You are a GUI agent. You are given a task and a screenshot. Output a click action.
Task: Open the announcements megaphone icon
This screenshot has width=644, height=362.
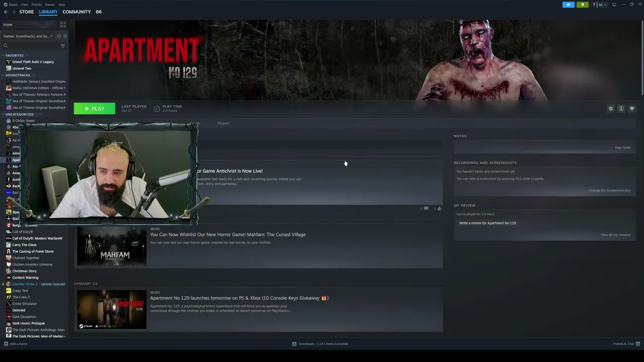tap(569, 5)
